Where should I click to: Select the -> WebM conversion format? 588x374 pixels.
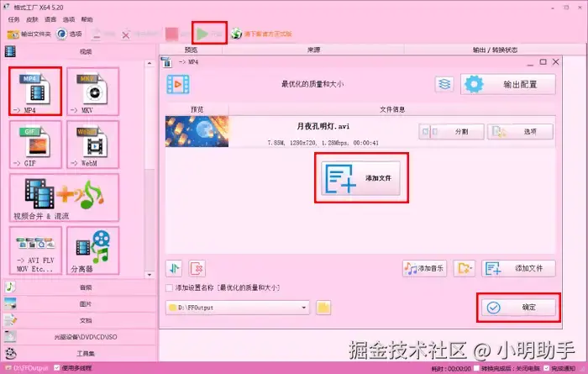click(x=93, y=145)
